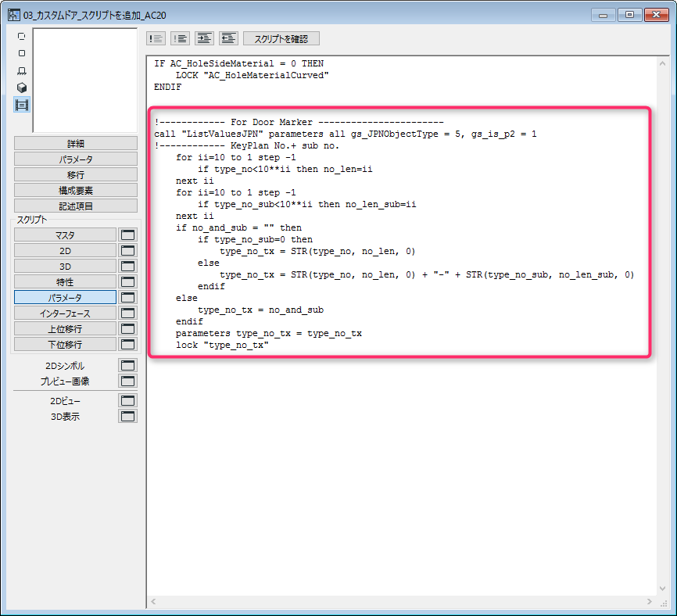677x616 pixels.
Task: Select the プレビュー画像 label
Action: [65, 381]
